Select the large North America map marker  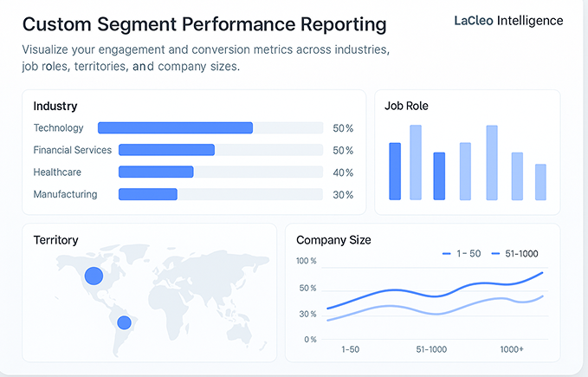pos(94,276)
